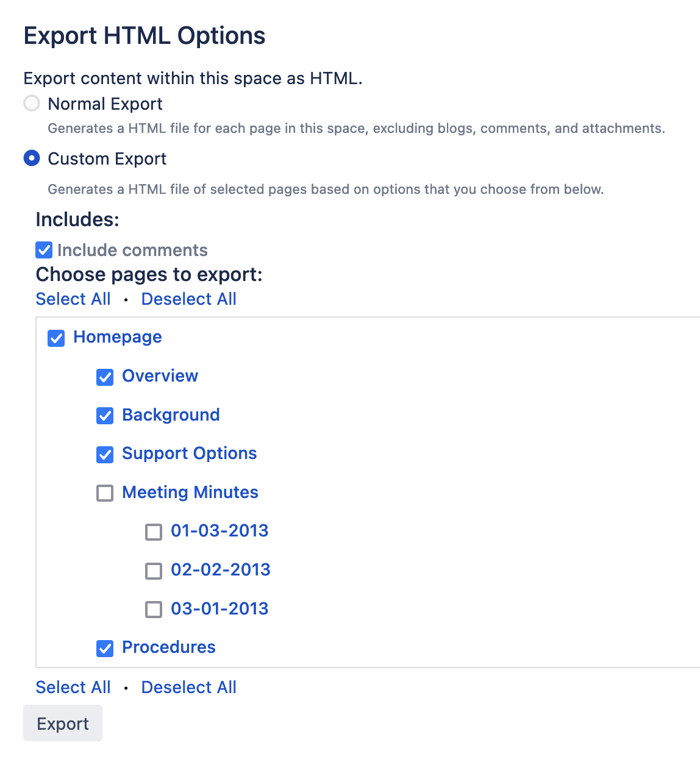Open the 01-03-2013 page link
This screenshot has height=762, width=700.
tap(220, 530)
